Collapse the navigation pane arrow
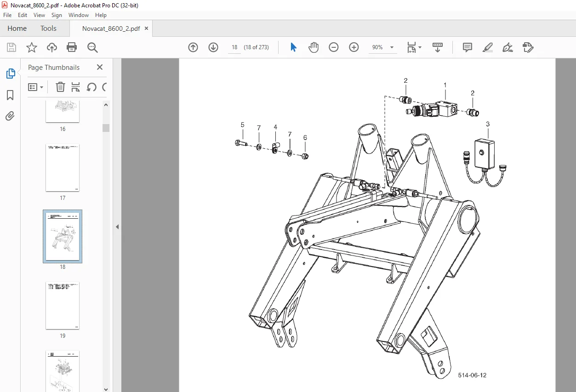Screen dimensions: 576x392 117,227
